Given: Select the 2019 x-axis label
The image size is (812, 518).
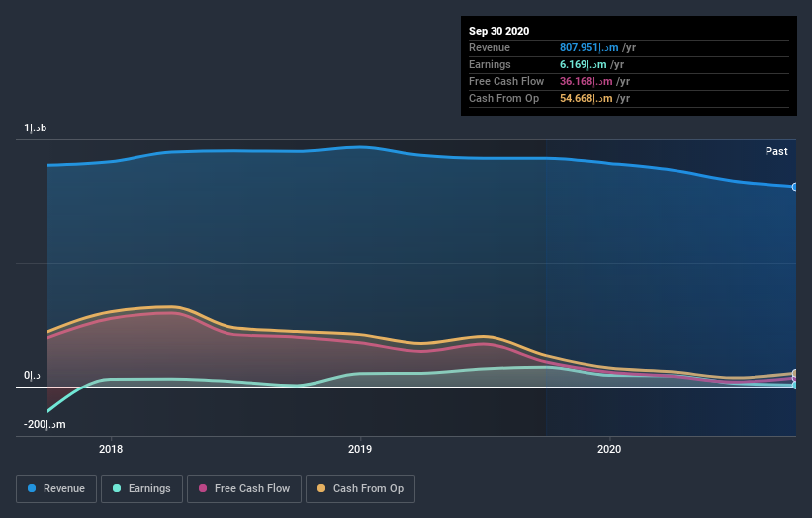Looking at the screenshot, I should coord(360,449).
